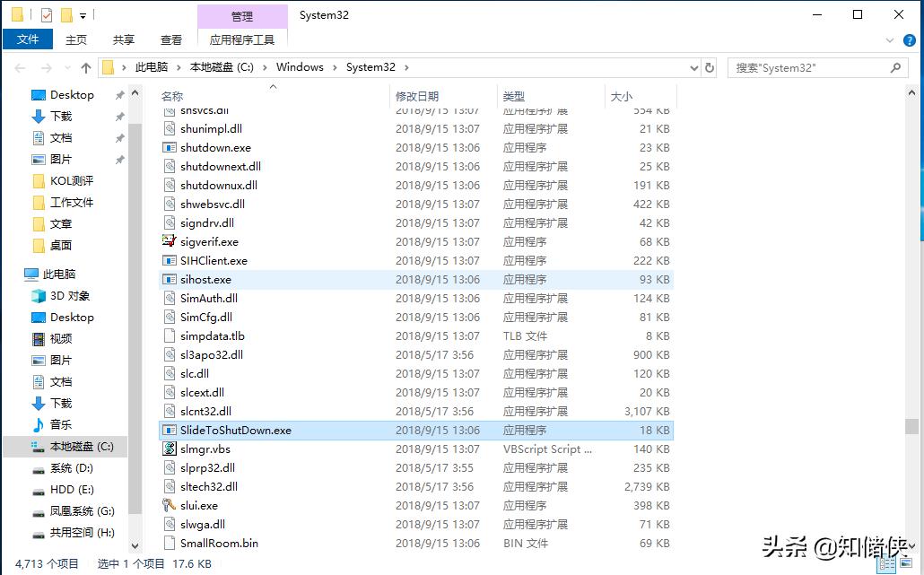Expand the quick access toolbar customize dropdown
The width and height of the screenshot is (924, 575).
pyautogui.click(x=82, y=14)
